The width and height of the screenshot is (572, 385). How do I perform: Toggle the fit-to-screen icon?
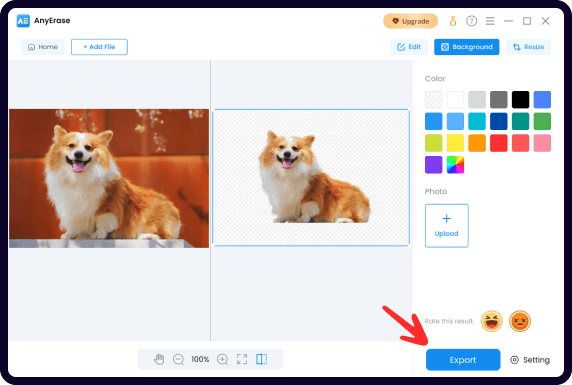242,359
